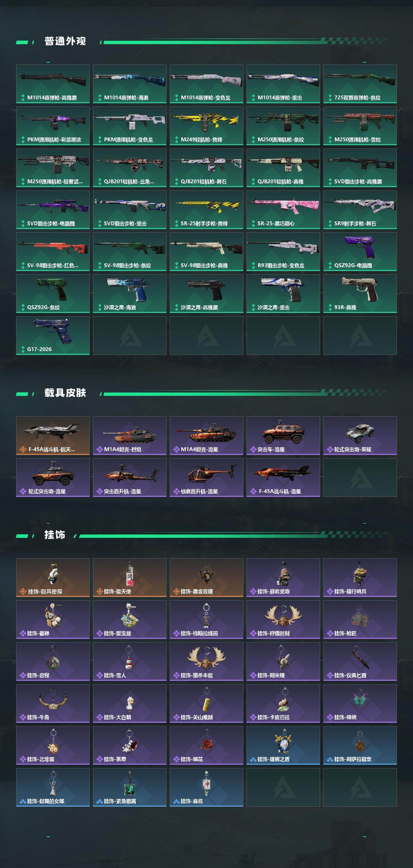Open the 沙漠之鹰-海浪 pistol skin
413x868 pixels.
[130, 294]
